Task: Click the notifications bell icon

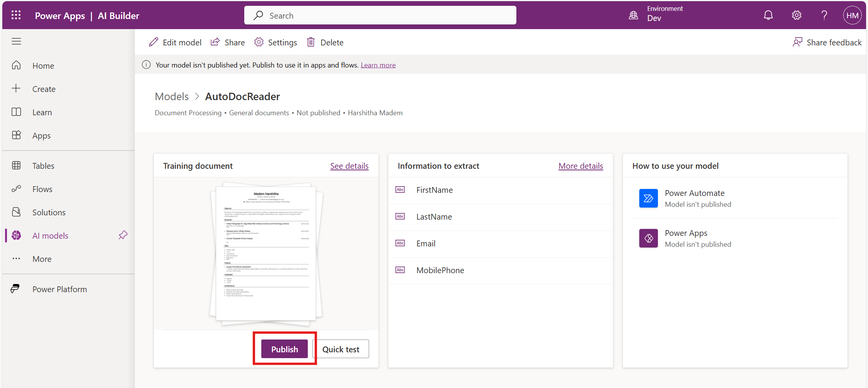Action: 768,16
